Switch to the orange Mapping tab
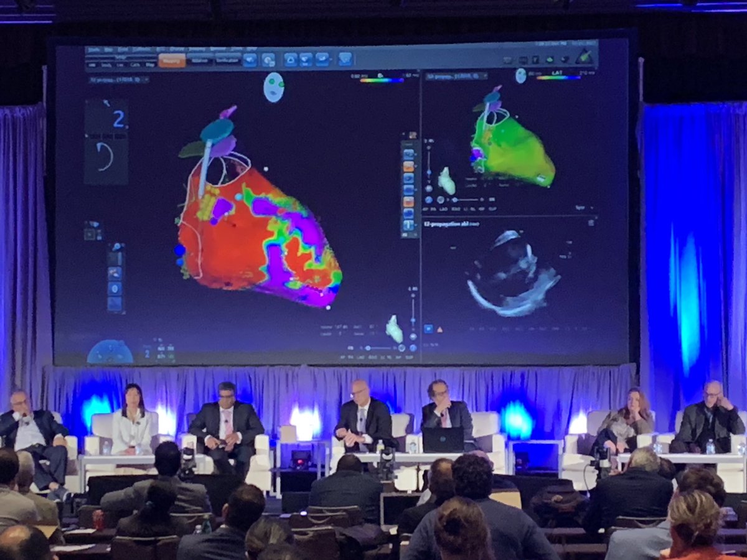The image size is (747, 560). point(172,60)
